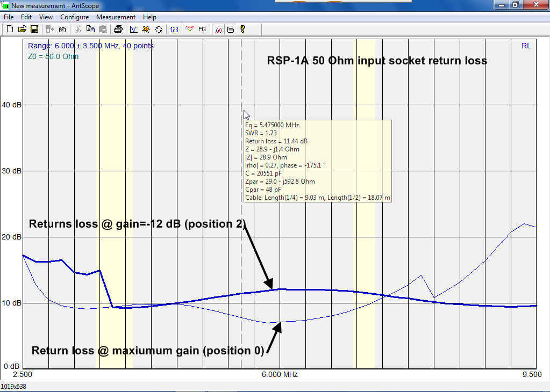
Task: Click the 20 dB axis label
Action: coord(12,237)
